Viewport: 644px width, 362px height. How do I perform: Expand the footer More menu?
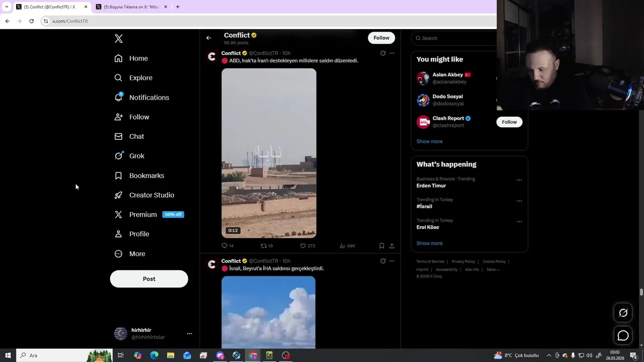pyautogui.click(x=493, y=269)
